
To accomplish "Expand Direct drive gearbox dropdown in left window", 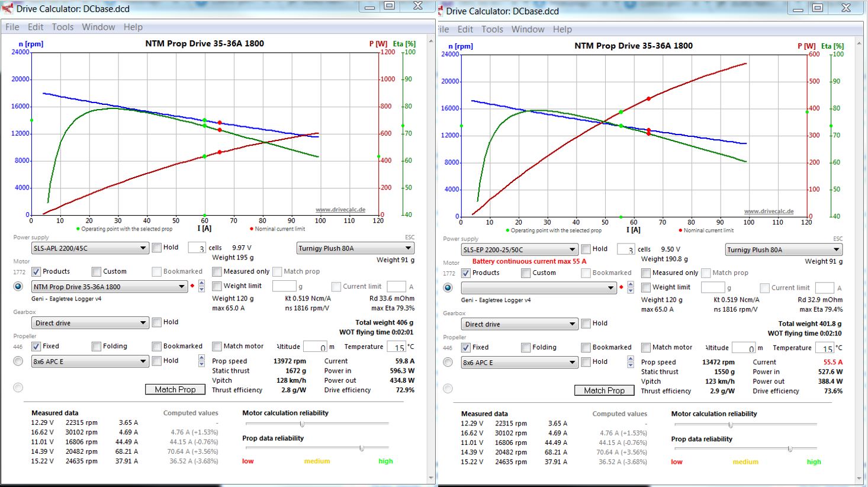I will coord(90,323).
